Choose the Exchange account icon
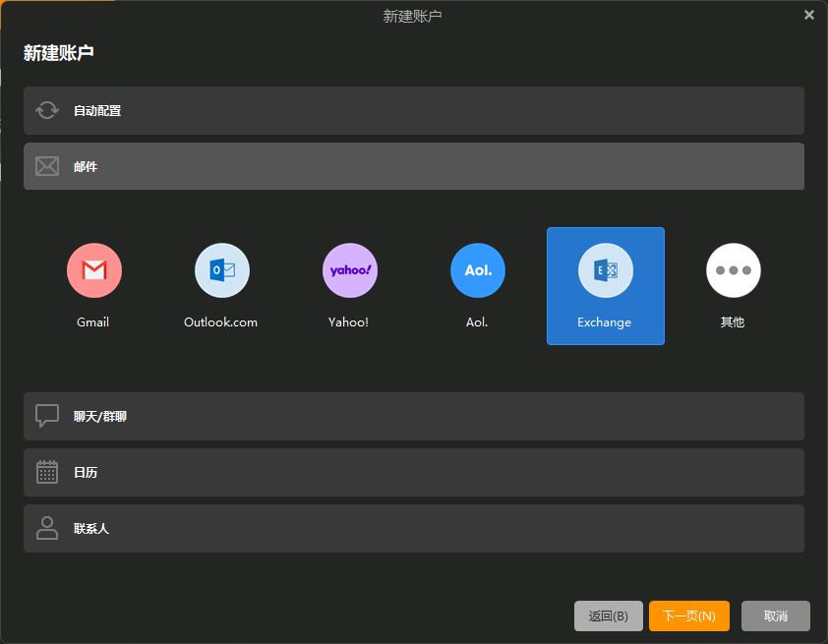 click(x=606, y=270)
